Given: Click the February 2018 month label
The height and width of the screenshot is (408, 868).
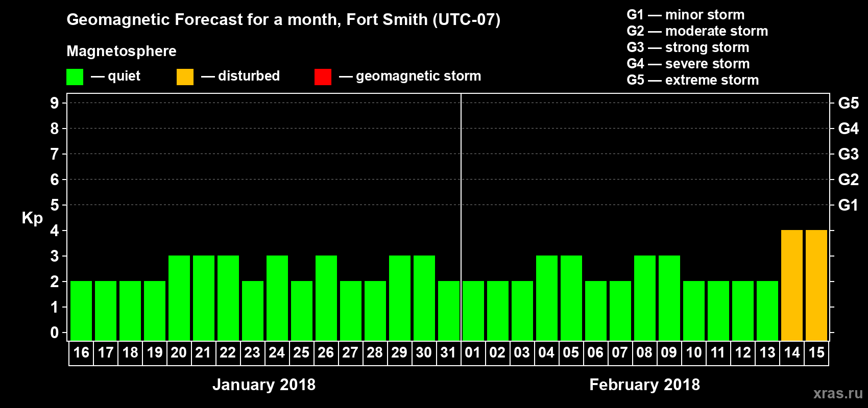Looking at the screenshot, I should pyautogui.click(x=644, y=385).
